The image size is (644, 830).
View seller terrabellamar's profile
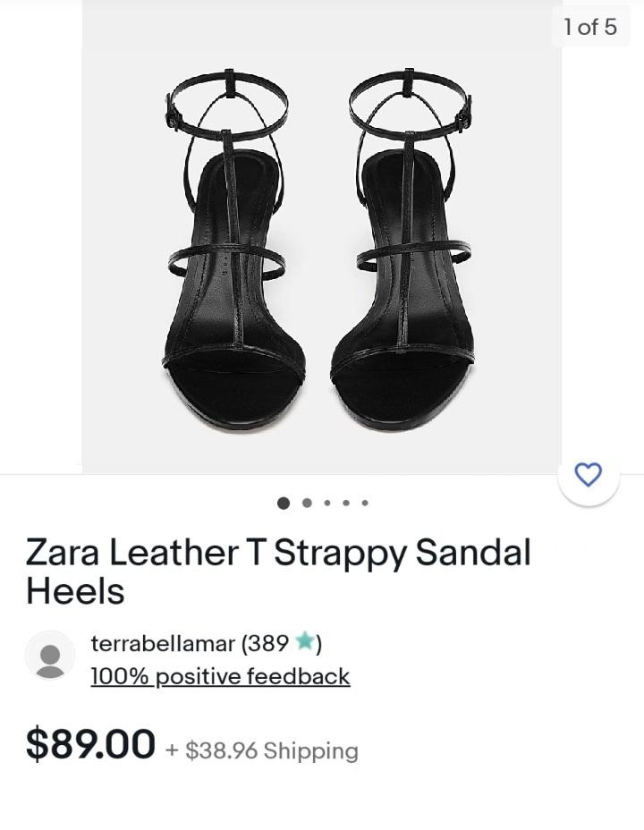163,644
